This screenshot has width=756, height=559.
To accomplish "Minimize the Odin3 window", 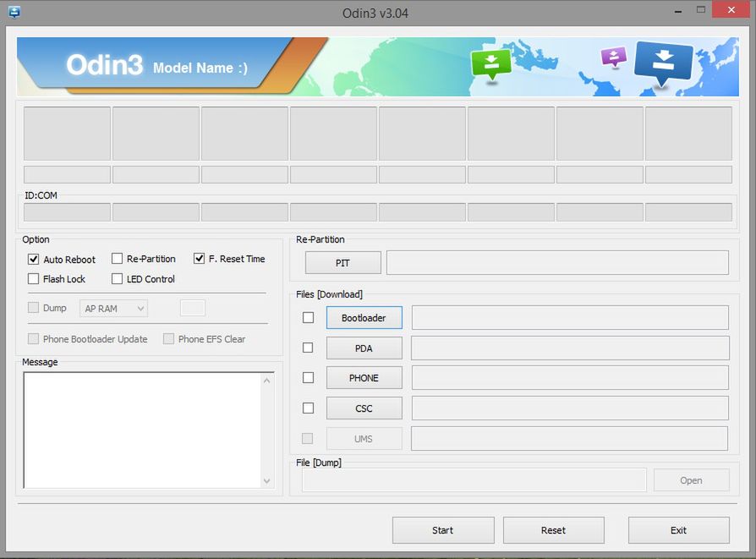I will click(x=678, y=10).
